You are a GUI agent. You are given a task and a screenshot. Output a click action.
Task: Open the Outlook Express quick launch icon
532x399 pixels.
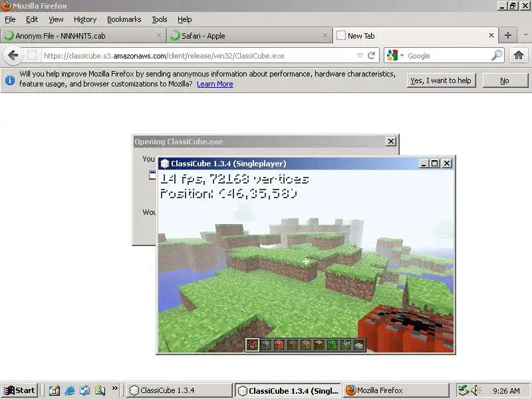[85, 390]
